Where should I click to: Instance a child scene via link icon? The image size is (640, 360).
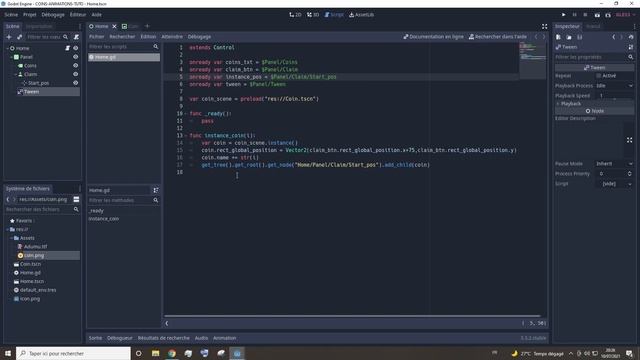coord(19,37)
